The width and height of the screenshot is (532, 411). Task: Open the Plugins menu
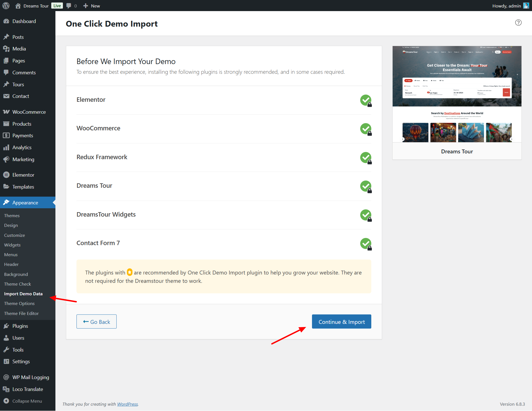coord(20,326)
